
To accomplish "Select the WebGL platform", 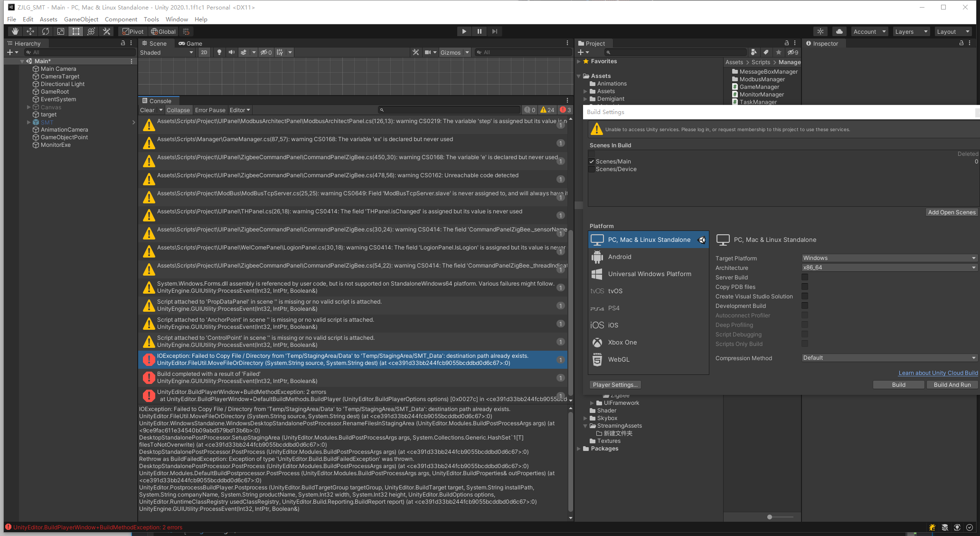I will pos(619,359).
